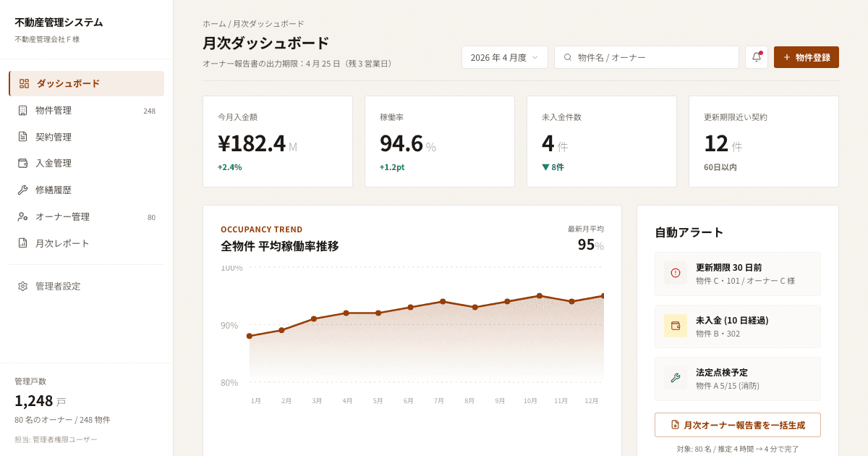Viewport: 868px width, 456px height.
Task: Select the ダッシュボード grid icon in sidebar
Action: [22, 83]
